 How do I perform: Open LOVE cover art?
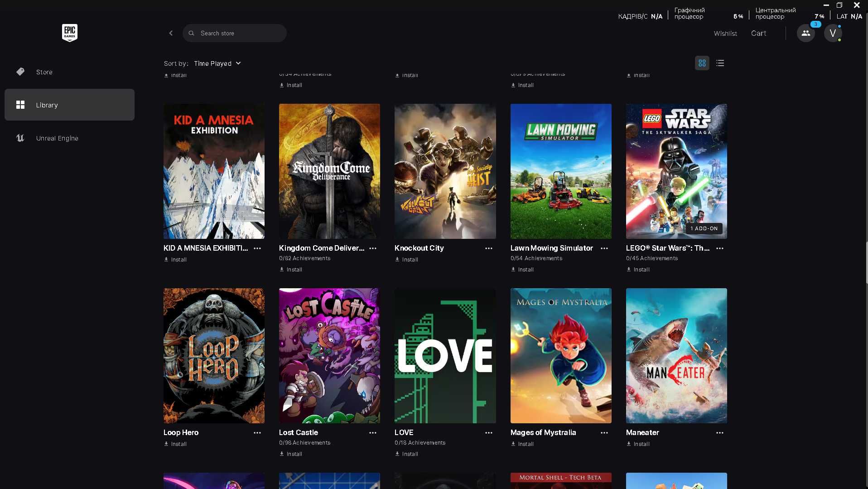coord(445,356)
